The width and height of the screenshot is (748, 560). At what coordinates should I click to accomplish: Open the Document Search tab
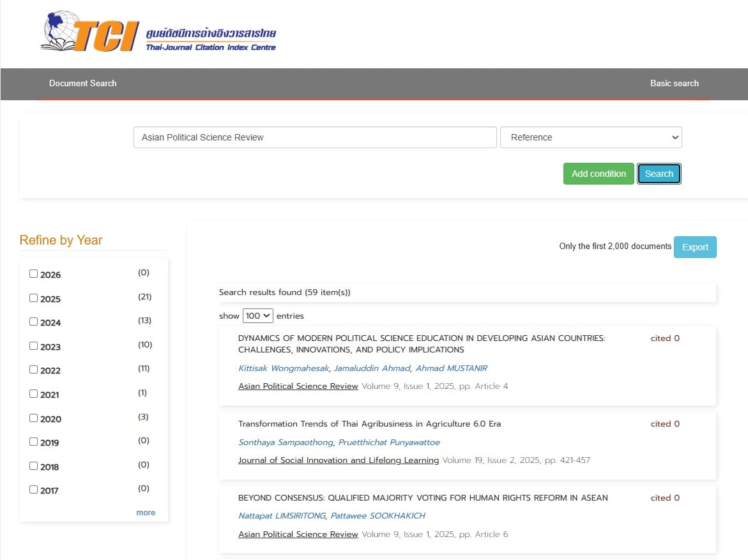point(82,83)
